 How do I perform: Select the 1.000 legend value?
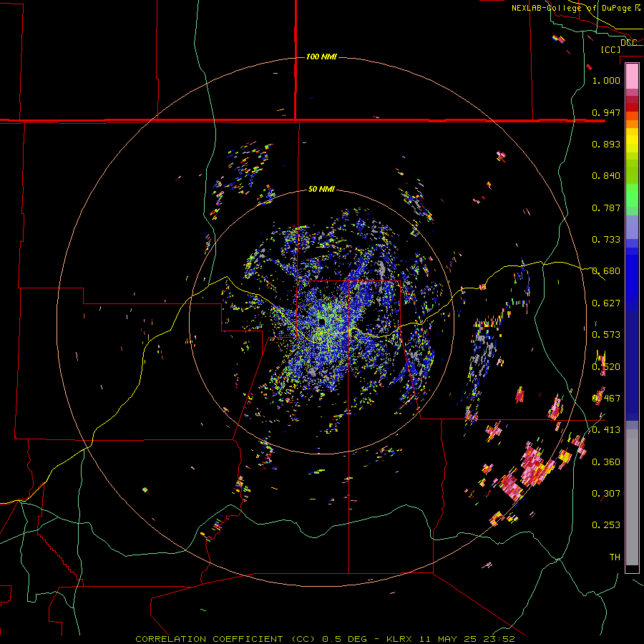tap(606, 80)
